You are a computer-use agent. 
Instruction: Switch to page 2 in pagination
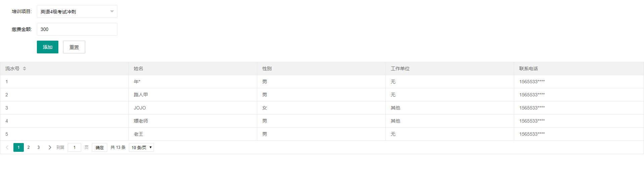click(29, 147)
